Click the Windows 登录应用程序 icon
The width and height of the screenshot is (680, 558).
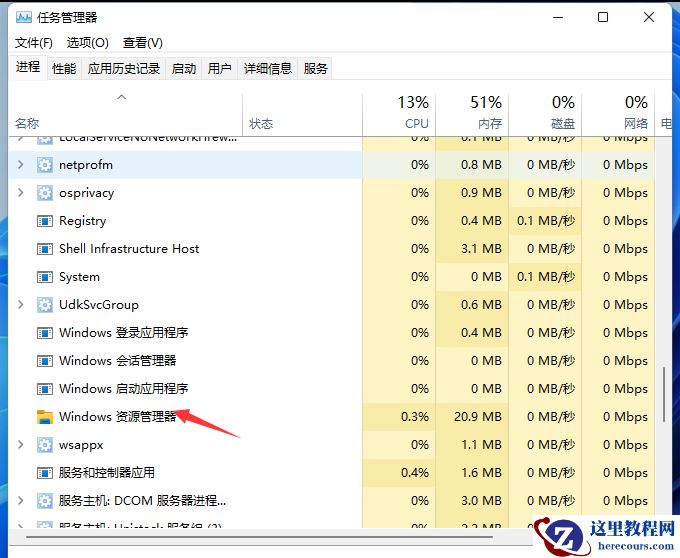coord(45,333)
